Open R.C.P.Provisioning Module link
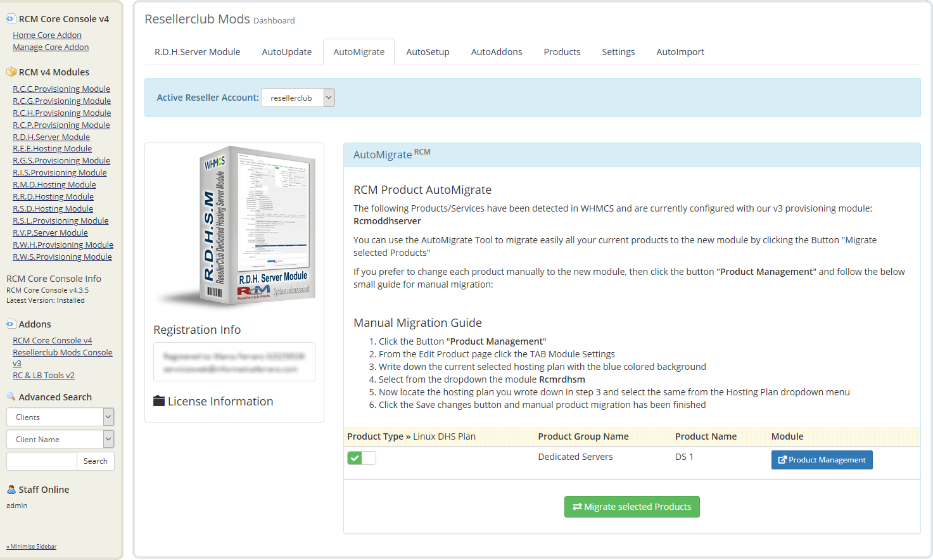933x560 pixels. pyautogui.click(x=61, y=125)
